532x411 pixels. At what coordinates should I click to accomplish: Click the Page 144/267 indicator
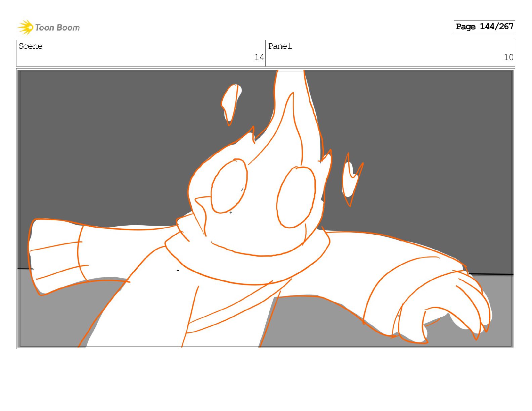[484, 27]
